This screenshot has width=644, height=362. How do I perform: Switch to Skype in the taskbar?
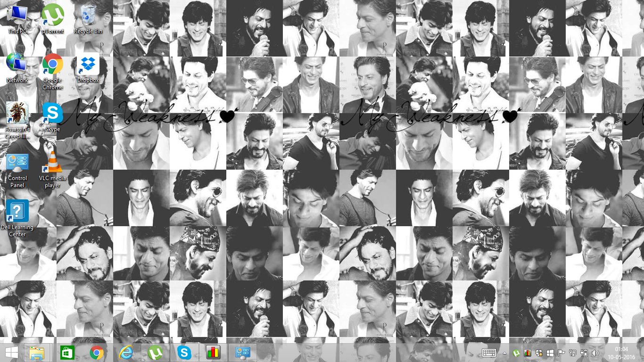(184, 353)
